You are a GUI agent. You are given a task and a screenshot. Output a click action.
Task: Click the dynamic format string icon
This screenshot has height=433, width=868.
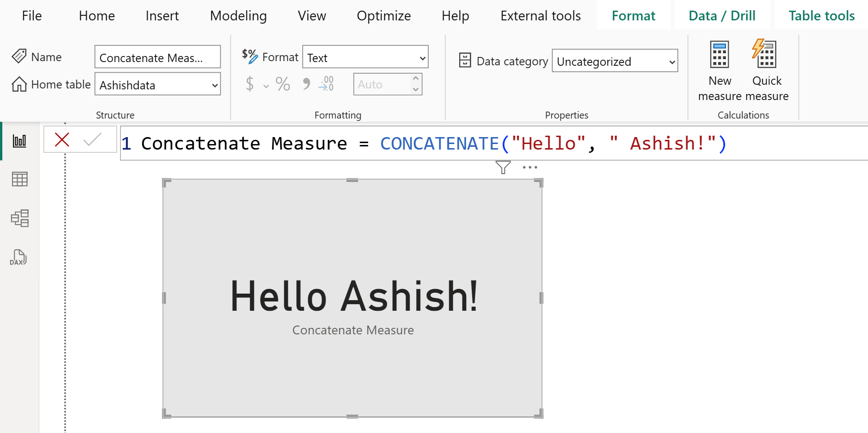click(249, 56)
